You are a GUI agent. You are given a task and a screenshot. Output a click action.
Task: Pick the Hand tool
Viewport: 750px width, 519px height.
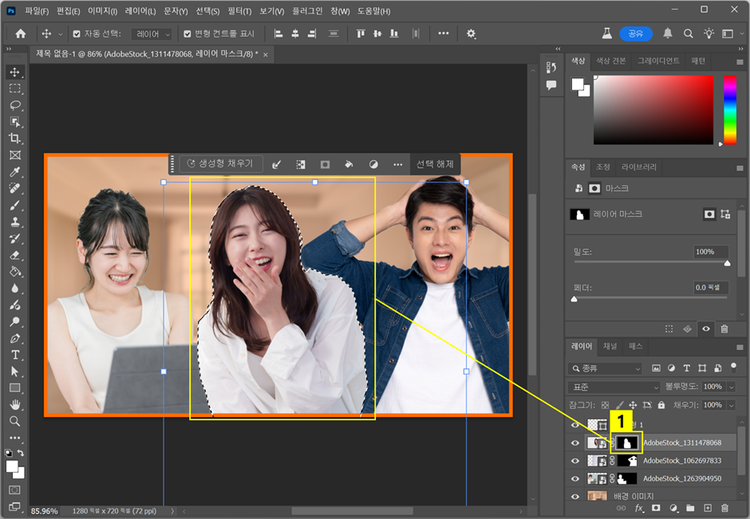click(15, 405)
